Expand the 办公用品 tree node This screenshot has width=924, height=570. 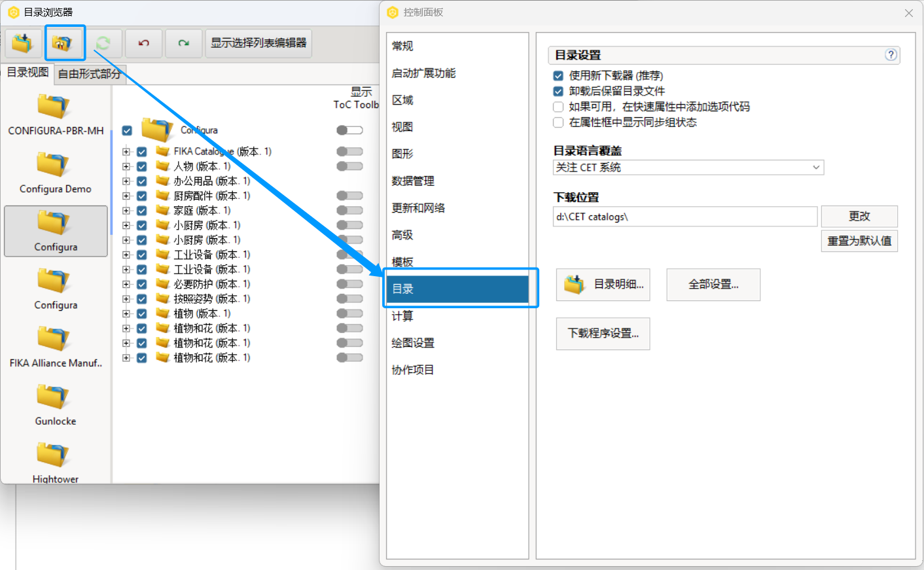[126, 181]
